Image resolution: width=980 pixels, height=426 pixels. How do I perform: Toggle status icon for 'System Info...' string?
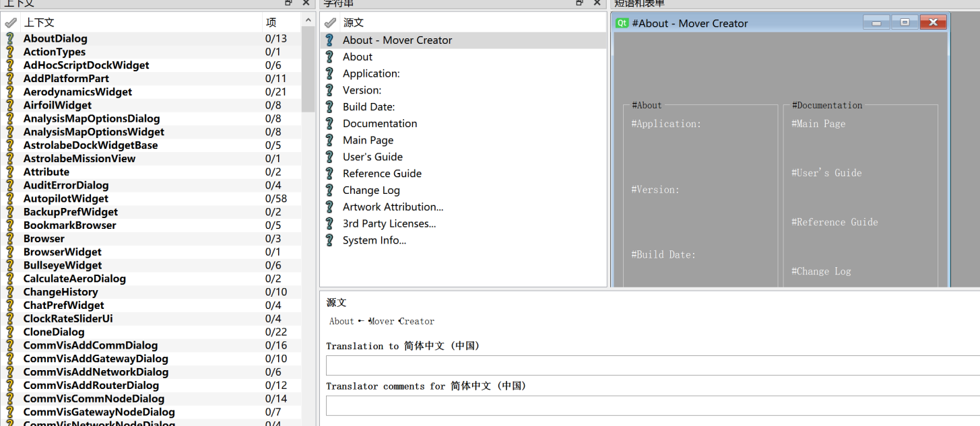click(329, 240)
